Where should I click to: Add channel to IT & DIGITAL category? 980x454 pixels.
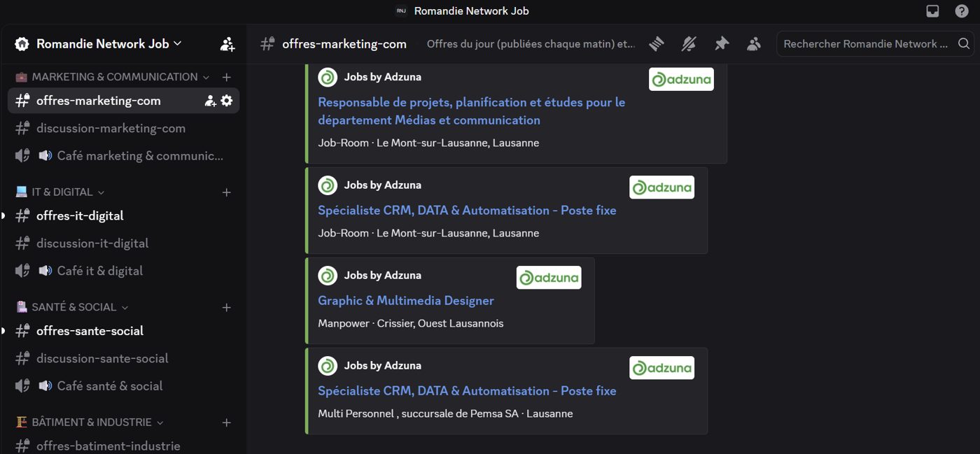226,192
